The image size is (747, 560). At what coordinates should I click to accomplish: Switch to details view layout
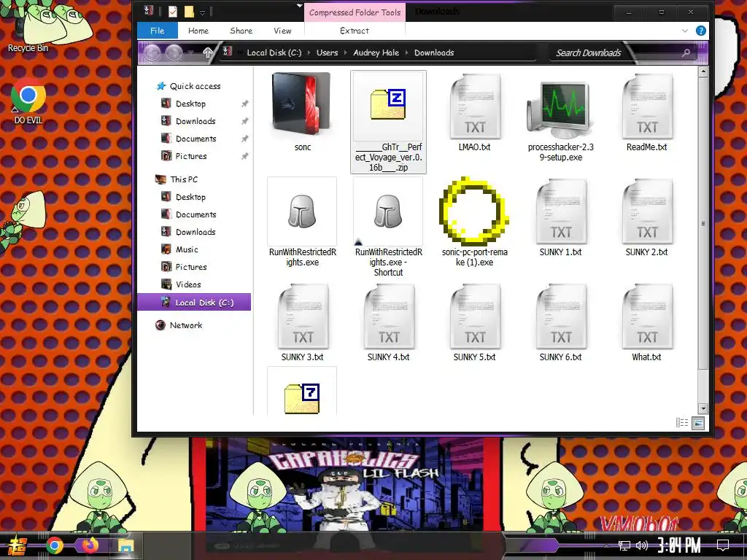(682, 423)
